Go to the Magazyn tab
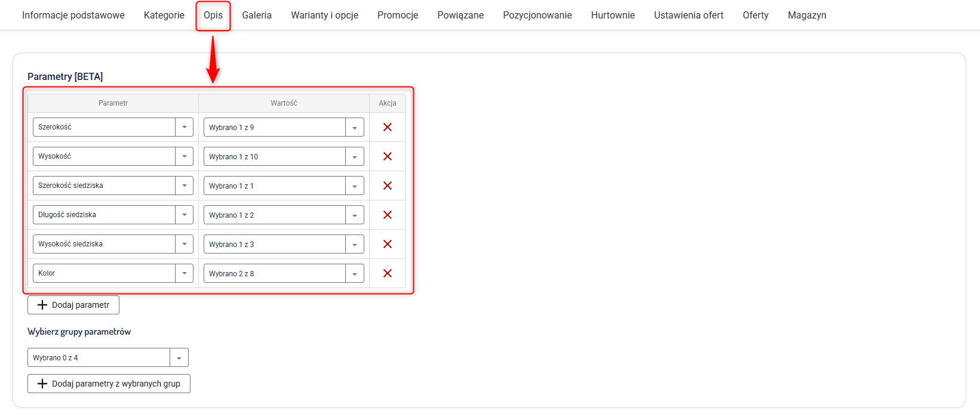Image resolution: width=980 pixels, height=420 pixels. coord(807,16)
